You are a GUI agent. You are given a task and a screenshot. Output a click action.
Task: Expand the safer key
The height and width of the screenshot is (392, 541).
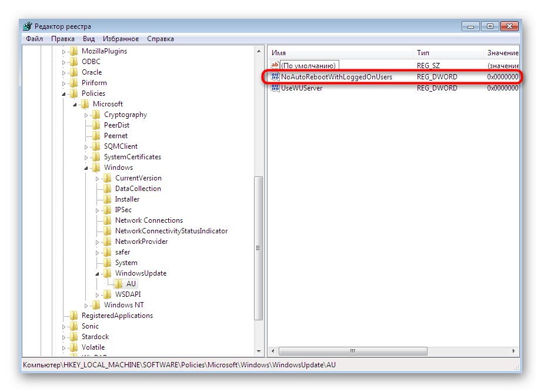(x=97, y=253)
